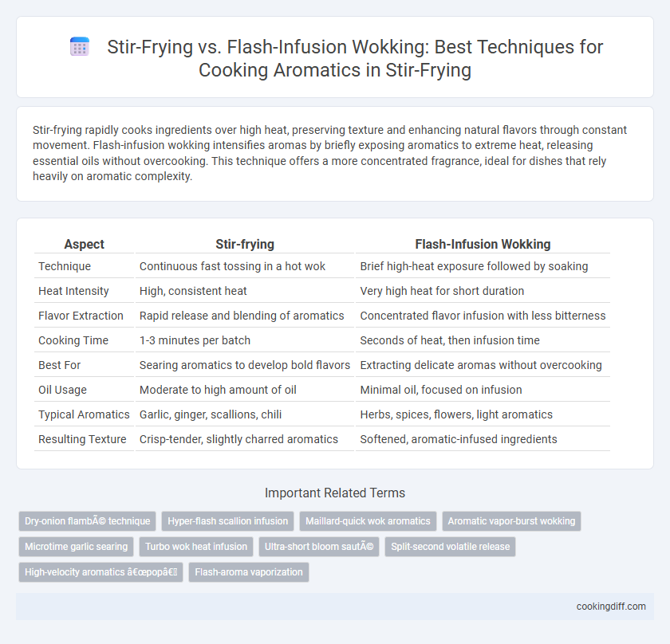Click the Important Related Terms heading

click(335, 493)
